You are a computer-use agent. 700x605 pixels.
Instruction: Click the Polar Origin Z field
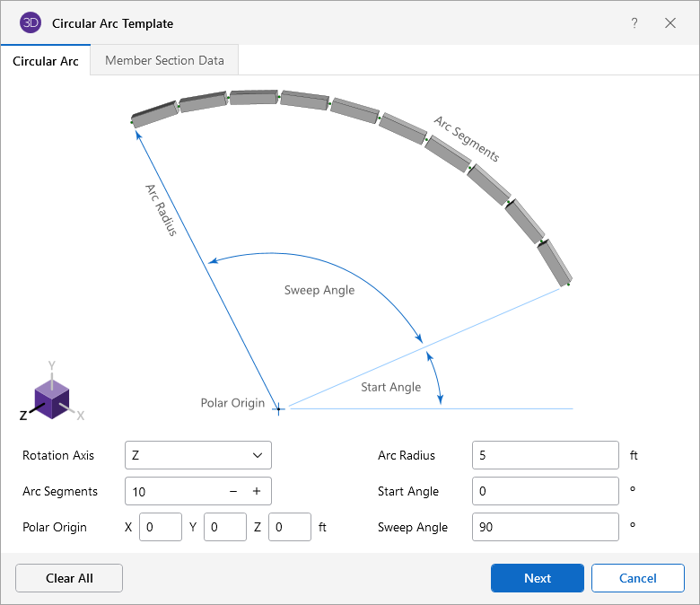coord(290,527)
